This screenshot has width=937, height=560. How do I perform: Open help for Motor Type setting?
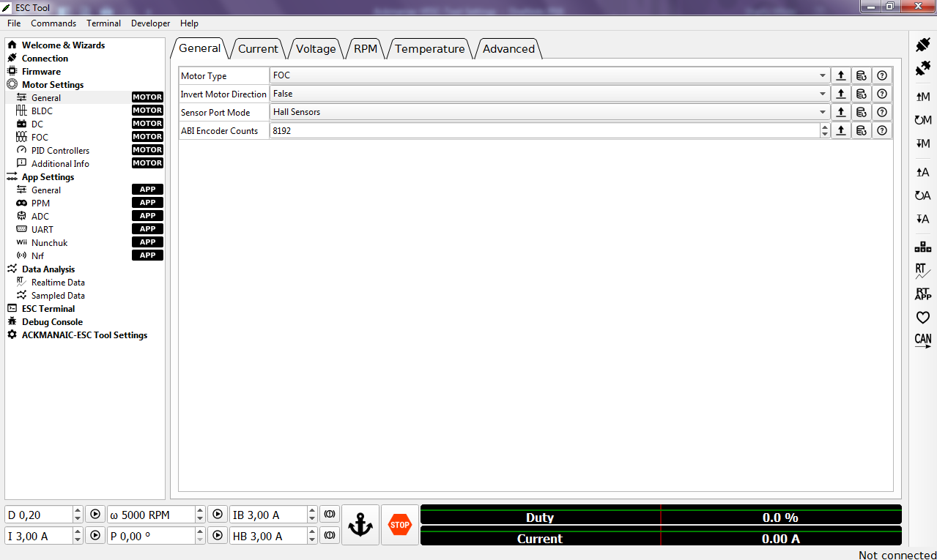pos(882,75)
